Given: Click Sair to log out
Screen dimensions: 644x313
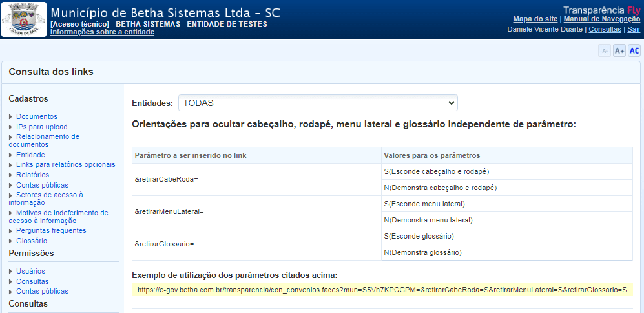Looking at the screenshot, I should coord(634,29).
